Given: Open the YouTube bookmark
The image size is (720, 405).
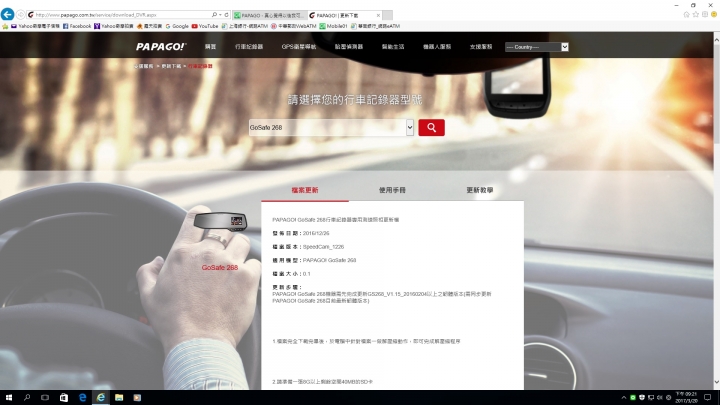Looking at the screenshot, I should pos(205,26).
